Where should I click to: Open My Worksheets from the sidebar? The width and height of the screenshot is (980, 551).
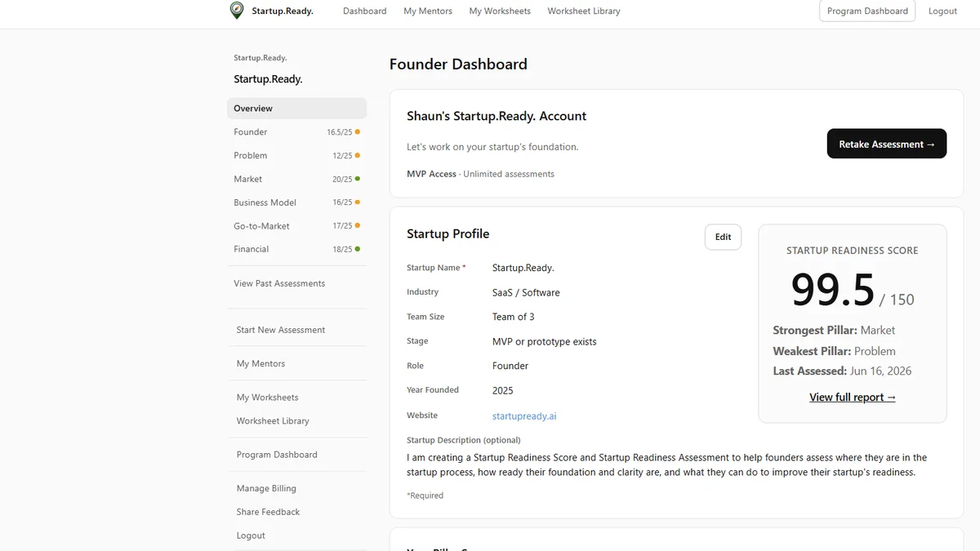[268, 398]
